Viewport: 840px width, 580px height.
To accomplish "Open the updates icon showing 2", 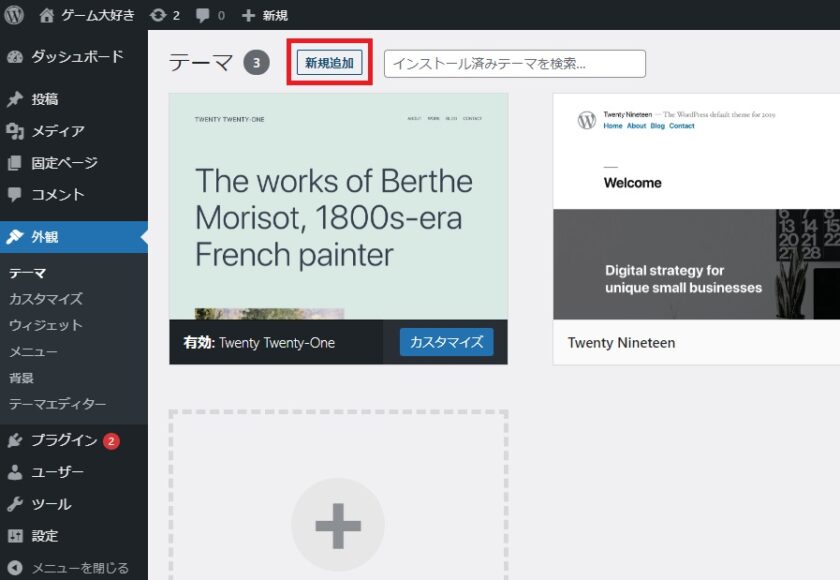I will pyautogui.click(x=158, y=15).
